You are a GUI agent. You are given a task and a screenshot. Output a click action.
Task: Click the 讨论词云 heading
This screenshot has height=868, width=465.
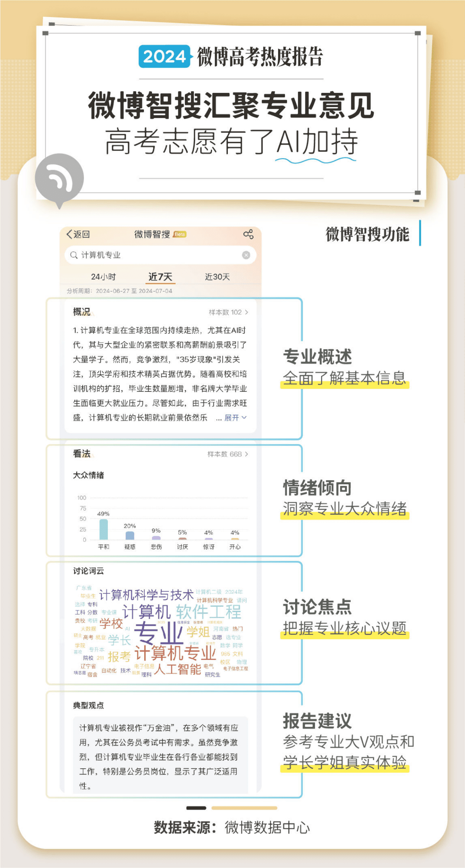[x=89, y=571]
